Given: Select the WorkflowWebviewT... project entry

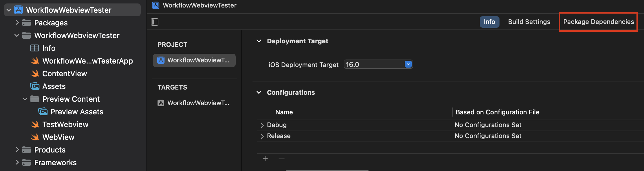Looking at the screenshot, I should point(194,60).
